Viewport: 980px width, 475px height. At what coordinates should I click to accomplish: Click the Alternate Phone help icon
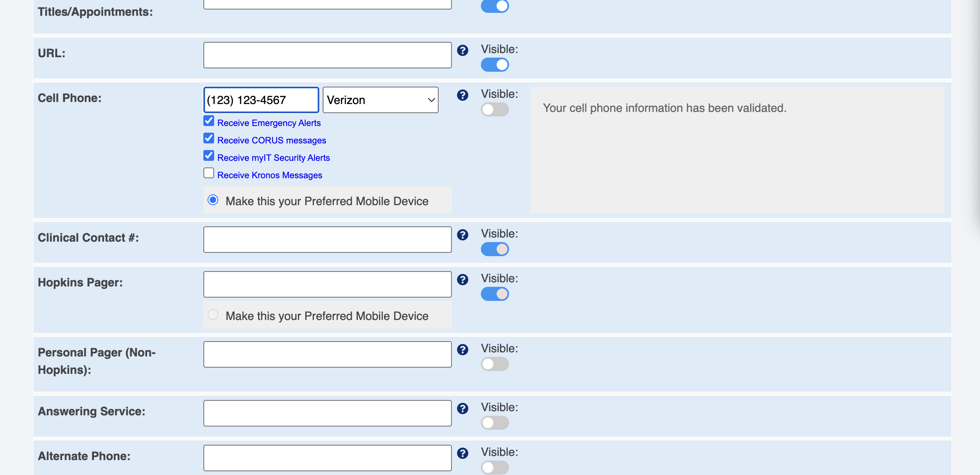(462, 453)
